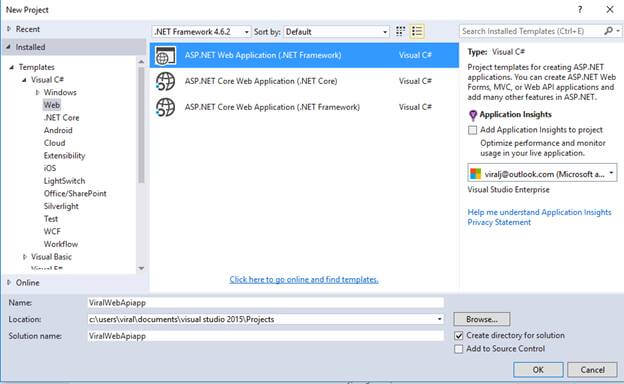Click the template tree scrollbar up arrow

pyautogui.click(x=141, y=62)
